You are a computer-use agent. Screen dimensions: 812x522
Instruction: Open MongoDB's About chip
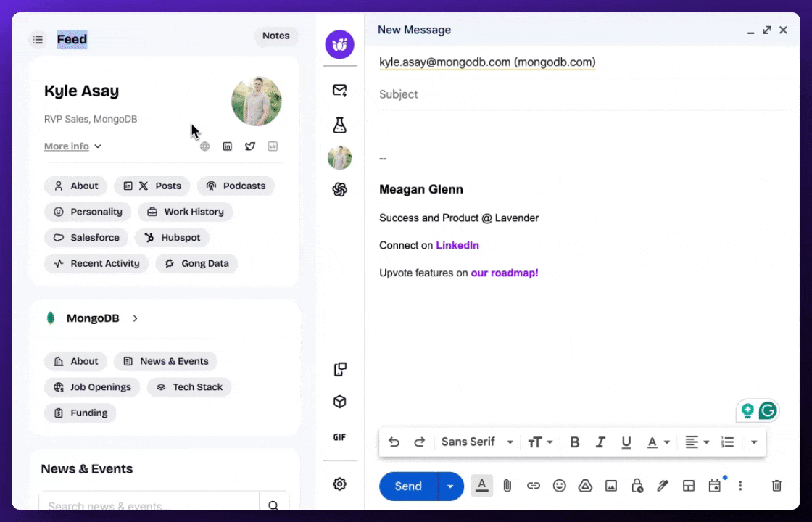[x=75, y=362]
